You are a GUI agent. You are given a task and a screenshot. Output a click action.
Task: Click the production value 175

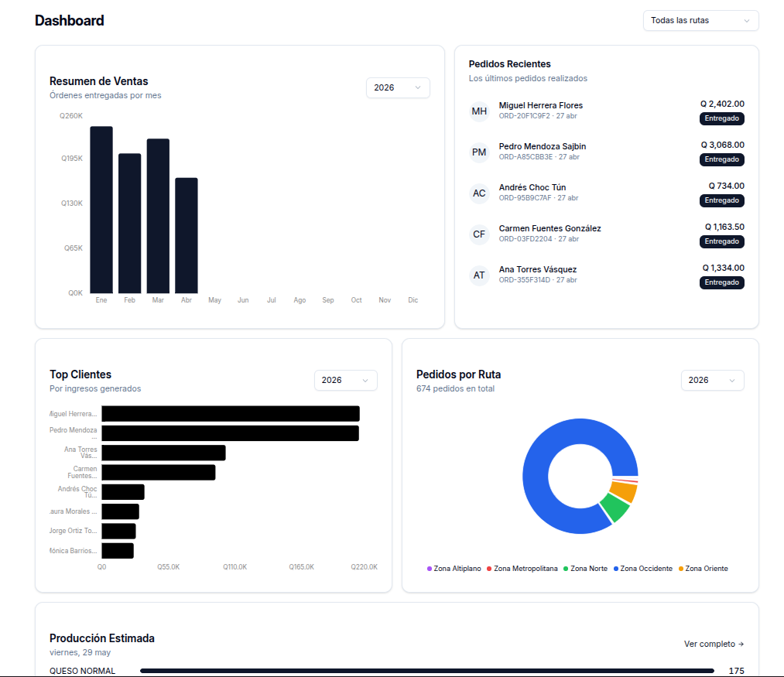pos(736,671)
